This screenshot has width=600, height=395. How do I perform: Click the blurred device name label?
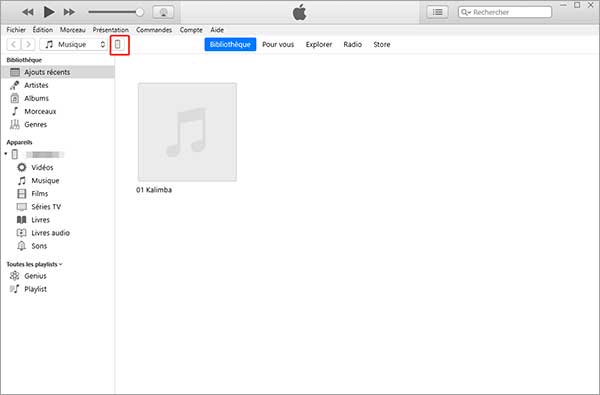click(44, 154)
